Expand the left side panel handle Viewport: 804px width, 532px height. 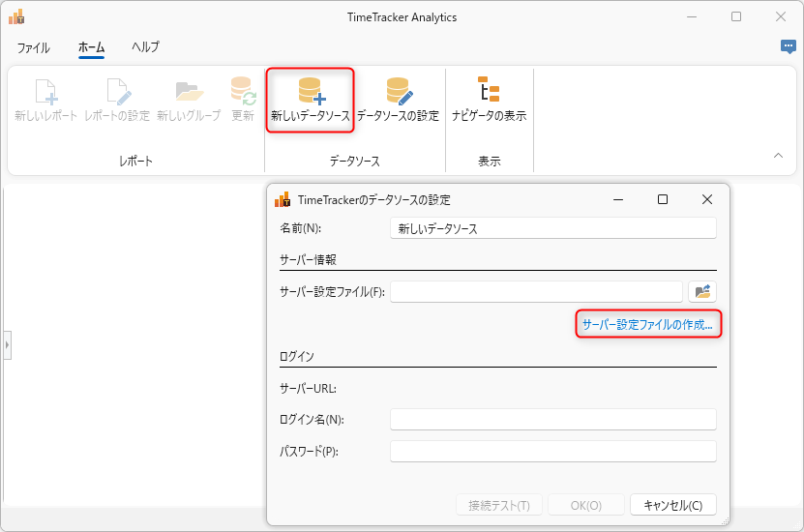pos(7,344)
